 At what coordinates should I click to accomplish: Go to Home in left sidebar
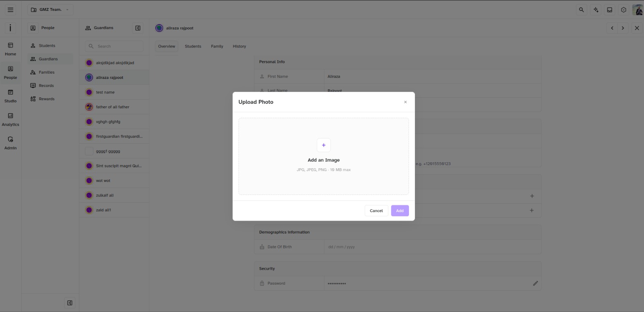[10, 49]
